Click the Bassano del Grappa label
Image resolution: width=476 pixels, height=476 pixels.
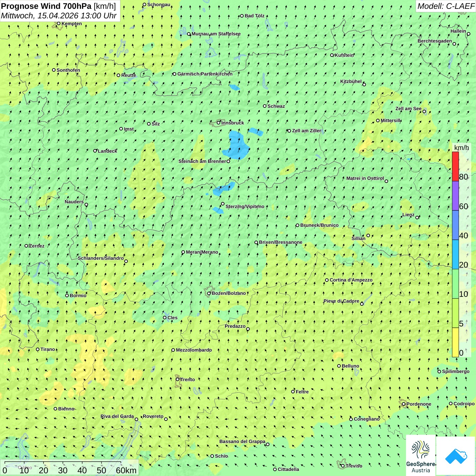click(242, 441)
